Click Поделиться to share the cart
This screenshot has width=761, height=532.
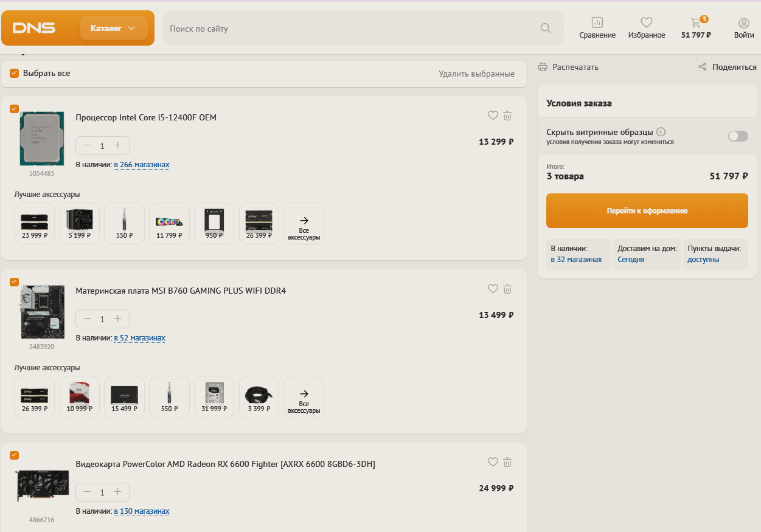pos(728,67)
